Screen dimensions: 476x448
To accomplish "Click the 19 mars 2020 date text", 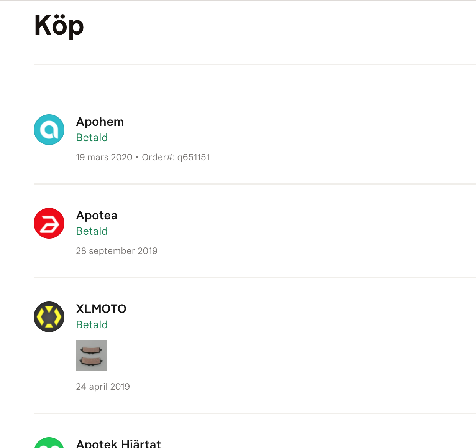I will [x=104, y=157].
